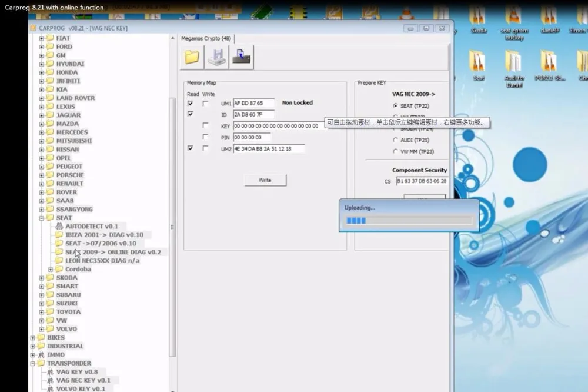The height and width of the screenshot is (392, 588).
Task: Expand the SKODA tree node
Action: coord(42,278)
